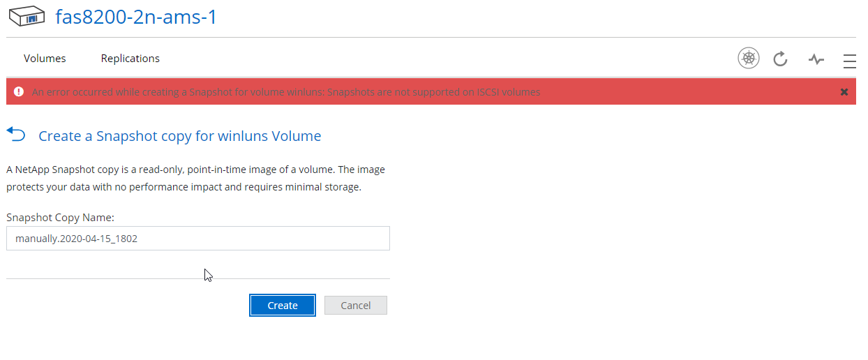Click the back arrow next to Create a Snapshot
This screenshot has width=868, height=360.
tap(16, 134)
